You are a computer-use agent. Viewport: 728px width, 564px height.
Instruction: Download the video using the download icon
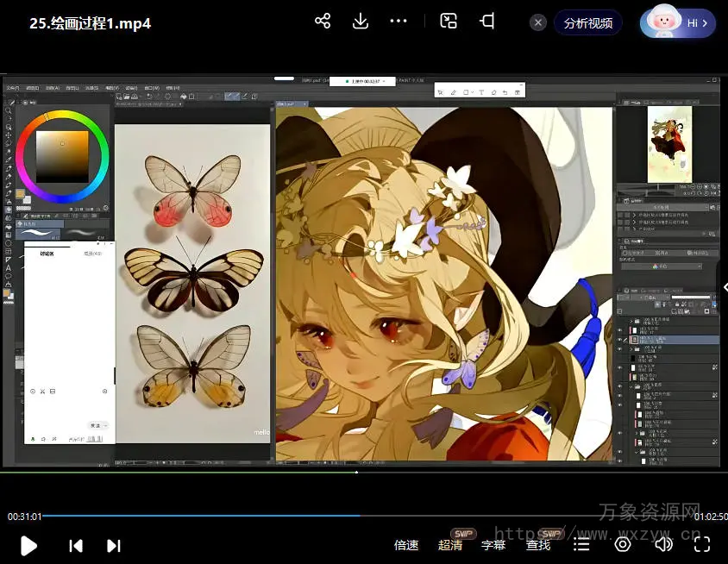361,22
